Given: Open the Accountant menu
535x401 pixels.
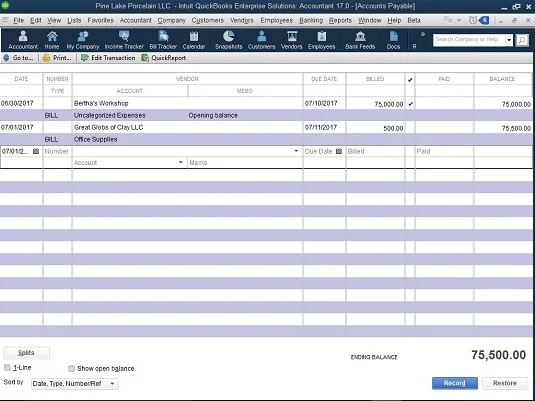Looking at the screenshot, I should pyautogui.click(x=135, y=20).
